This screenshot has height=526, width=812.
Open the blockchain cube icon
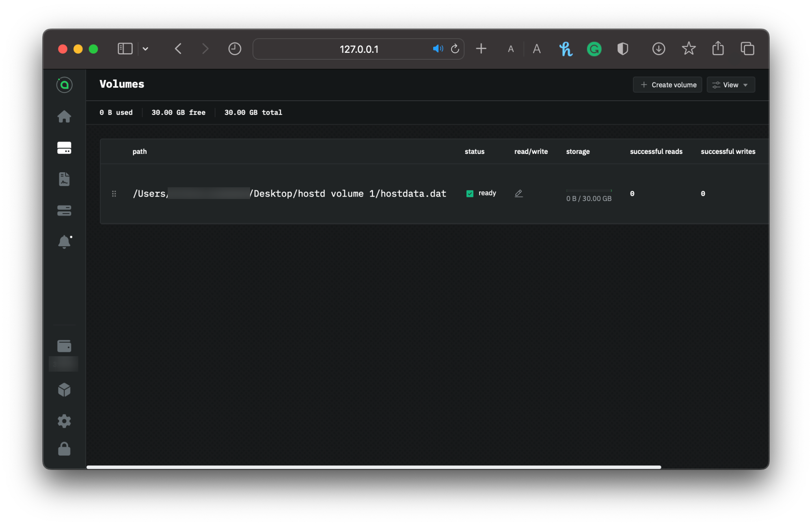click(x=64, y=390)
